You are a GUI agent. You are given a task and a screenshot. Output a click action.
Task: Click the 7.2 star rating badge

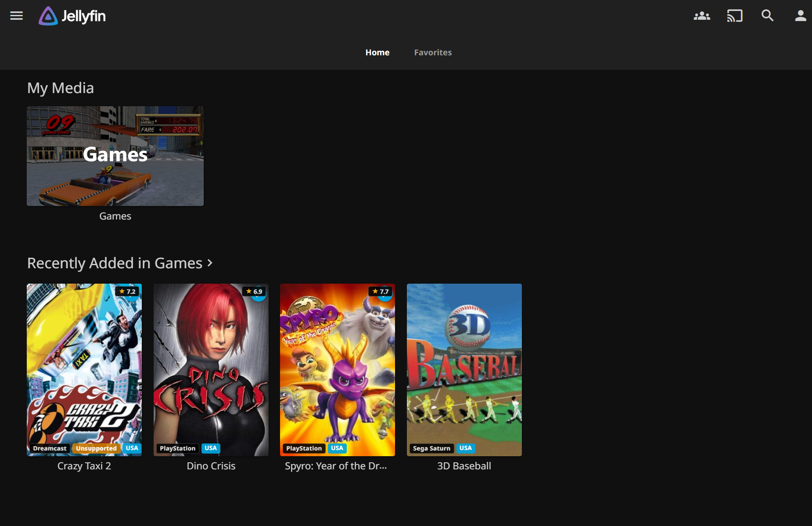tap(127, 292)
